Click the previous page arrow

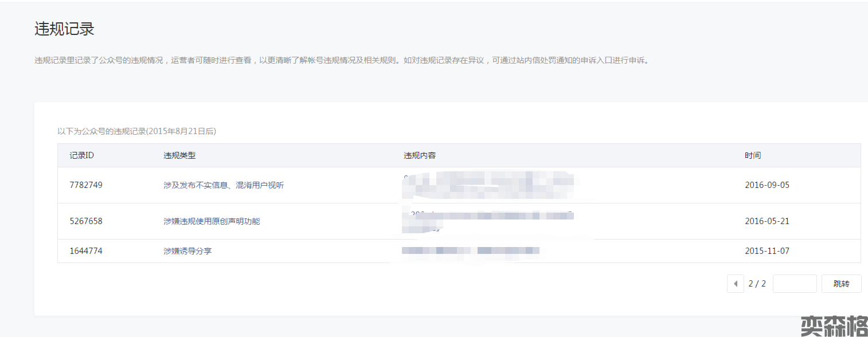click(x=735, y=284)
